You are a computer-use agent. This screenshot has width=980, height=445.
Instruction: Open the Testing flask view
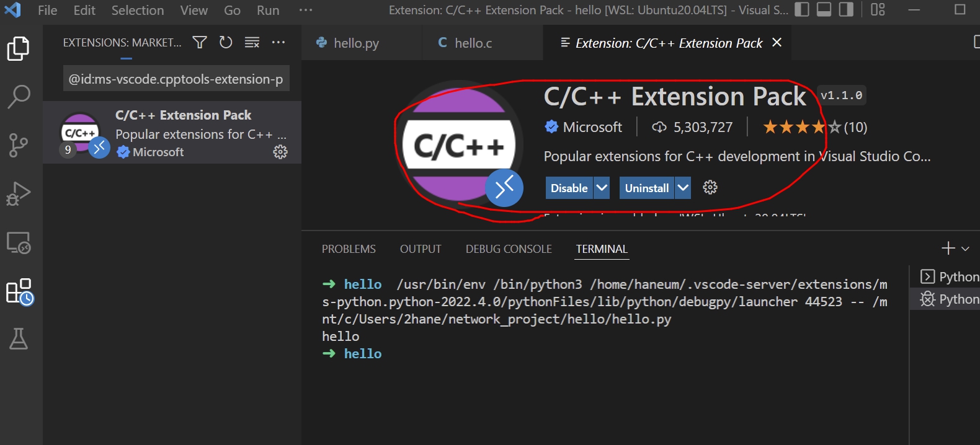tap(18, 338)
